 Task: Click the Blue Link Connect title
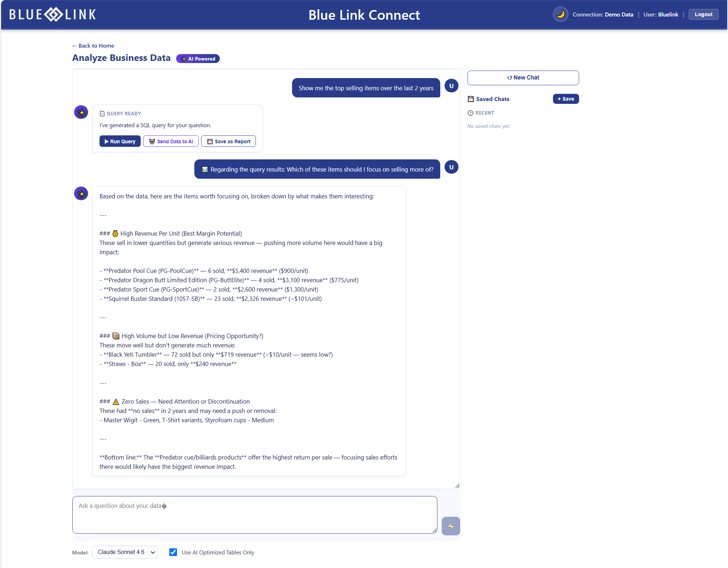pyautogui.click(x=364, y=15)
